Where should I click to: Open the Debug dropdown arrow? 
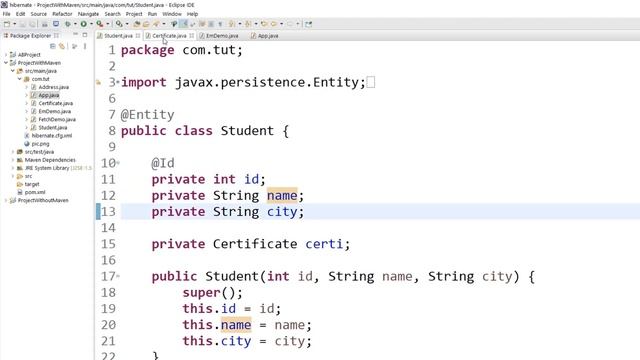click(x=75, y=24)
